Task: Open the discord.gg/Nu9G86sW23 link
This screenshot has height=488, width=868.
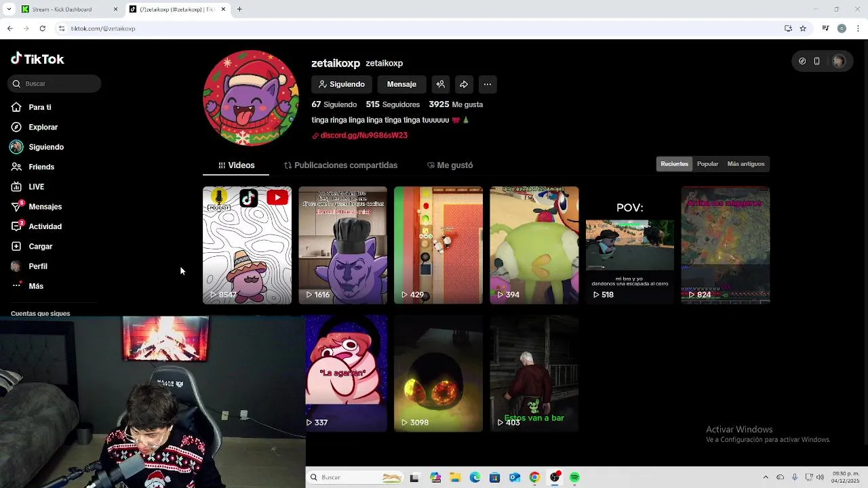Action: click(x=363, y=136)
